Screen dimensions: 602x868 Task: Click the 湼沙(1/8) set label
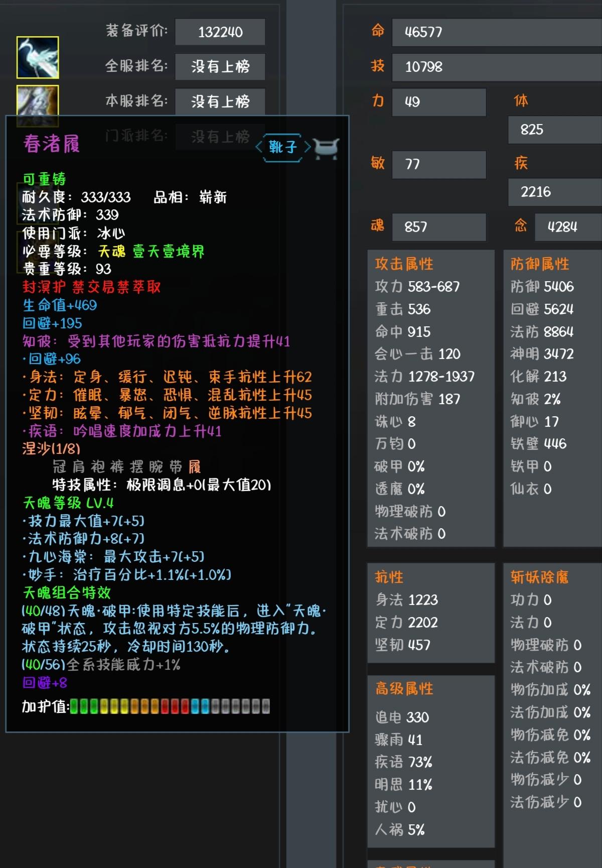[x=51, y=449]
